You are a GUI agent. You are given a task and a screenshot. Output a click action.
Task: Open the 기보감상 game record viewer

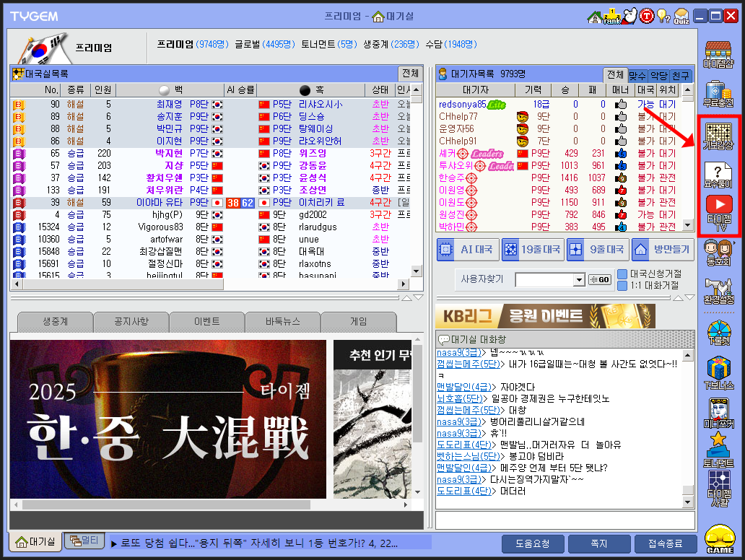tap(718, 136)
